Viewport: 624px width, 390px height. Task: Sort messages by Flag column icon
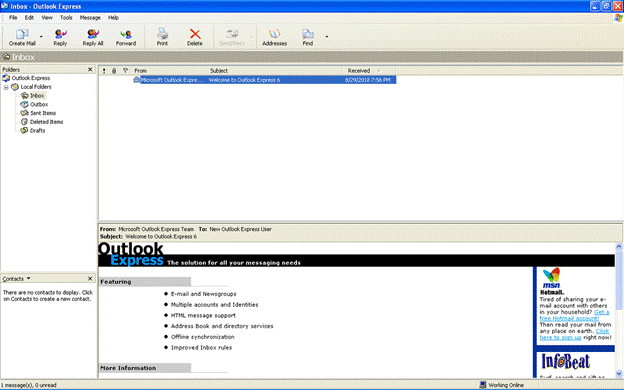click(125, 71)
